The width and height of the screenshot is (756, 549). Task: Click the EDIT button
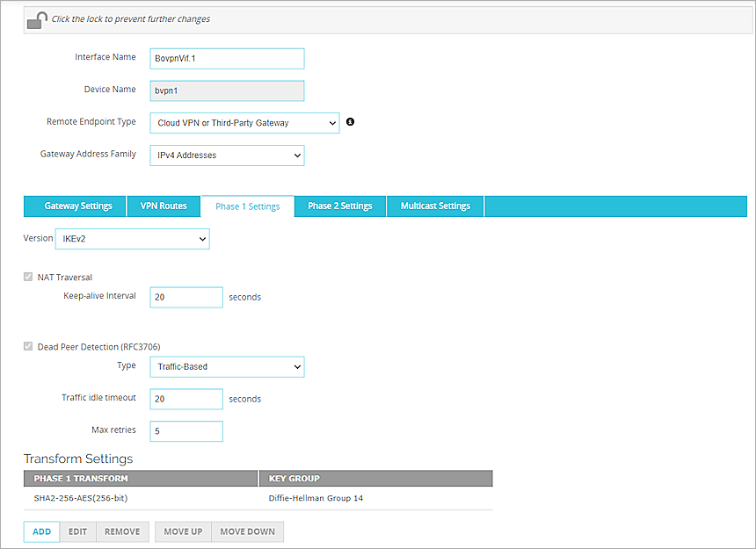tap(77, 531)
